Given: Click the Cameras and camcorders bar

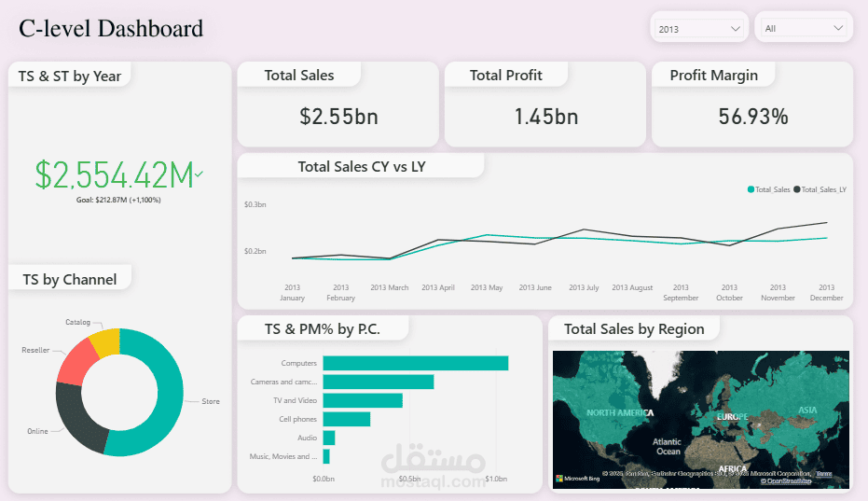Looking at the screenshot, I should click(x=379, y=382).
